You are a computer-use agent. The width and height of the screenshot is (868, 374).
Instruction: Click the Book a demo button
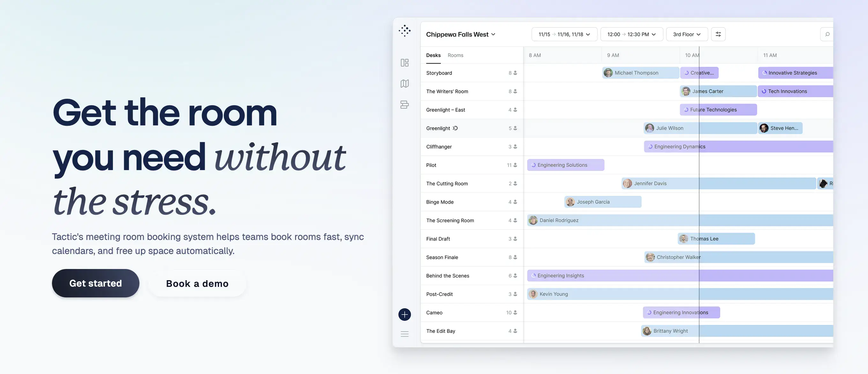197,283
